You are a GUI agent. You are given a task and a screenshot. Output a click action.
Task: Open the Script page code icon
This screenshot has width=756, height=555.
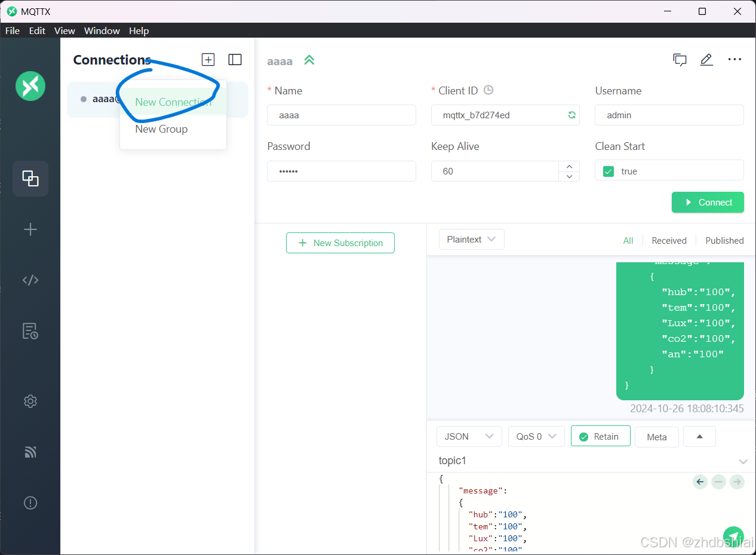[x=30, y=280]
